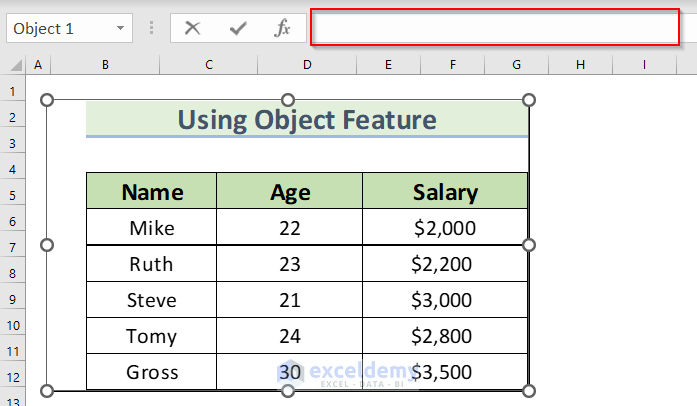Select column D header
Viewport: 697px width, 406px height.
(307, 65)
